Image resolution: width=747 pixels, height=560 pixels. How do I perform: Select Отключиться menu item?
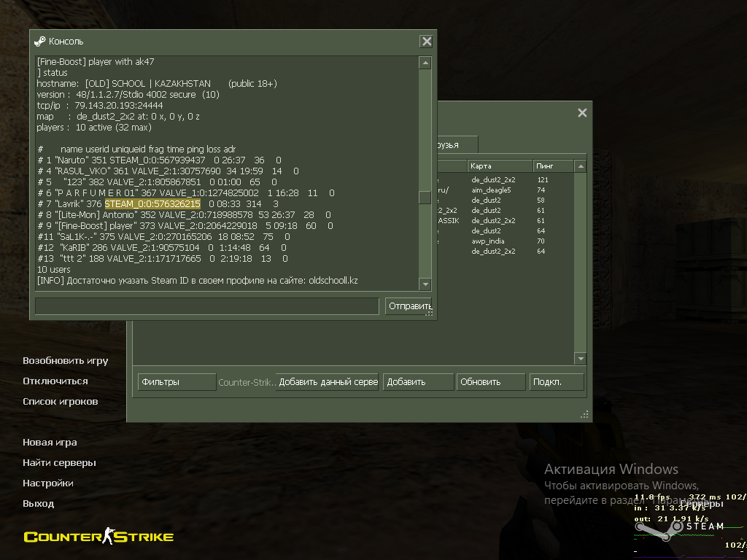click(x=55, y=381)
